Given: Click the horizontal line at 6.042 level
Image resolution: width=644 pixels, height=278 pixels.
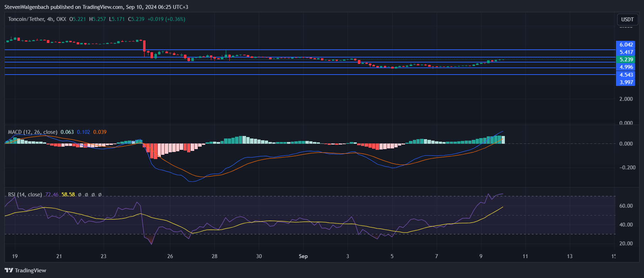Looking at the screenshot, I should tap(310, 50).
